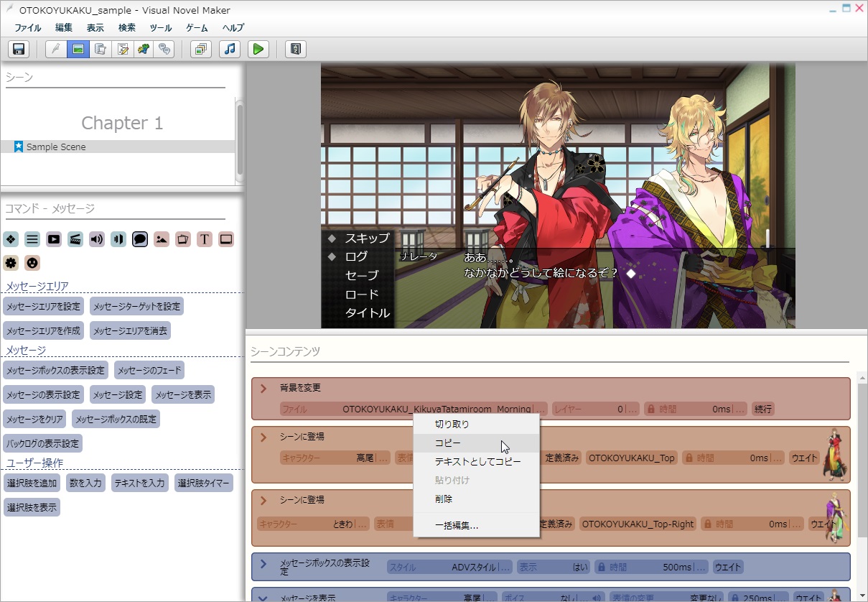This screenshot has width=868, height=602.
Task: Toggle ウエイト in メッセージボックスの表示設定 row
Action: click(727, 568)
